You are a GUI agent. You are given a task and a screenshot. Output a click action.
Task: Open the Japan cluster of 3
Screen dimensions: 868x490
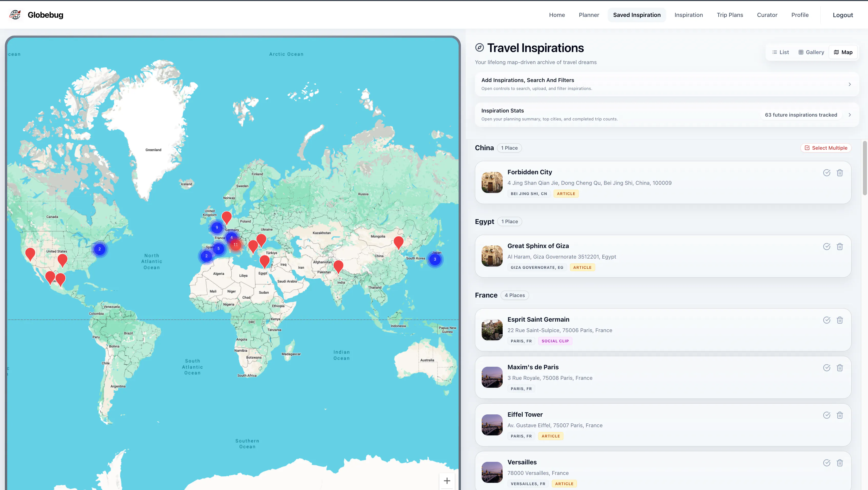coord(435,260)
